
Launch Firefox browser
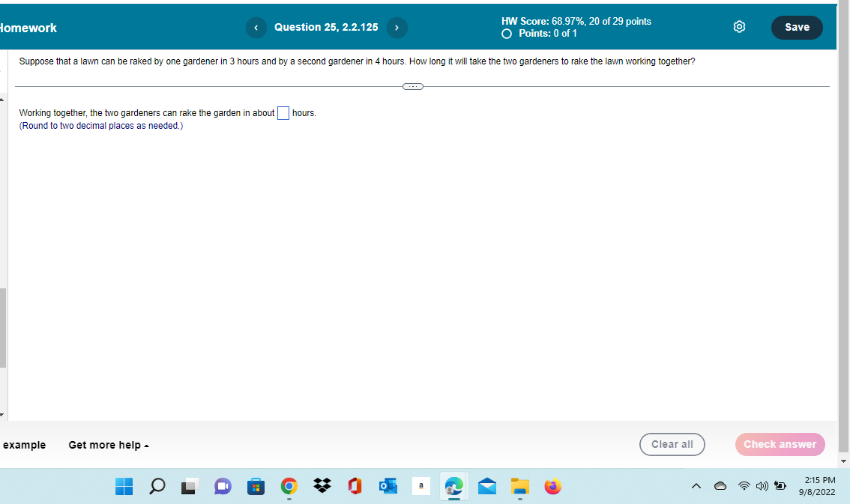click(x=552, y=486)
